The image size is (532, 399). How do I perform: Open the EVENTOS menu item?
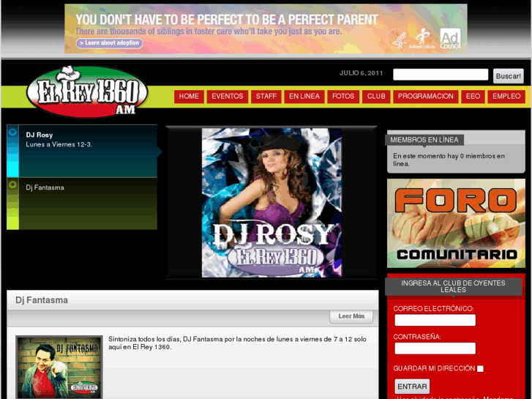click(x=228, y=97)
